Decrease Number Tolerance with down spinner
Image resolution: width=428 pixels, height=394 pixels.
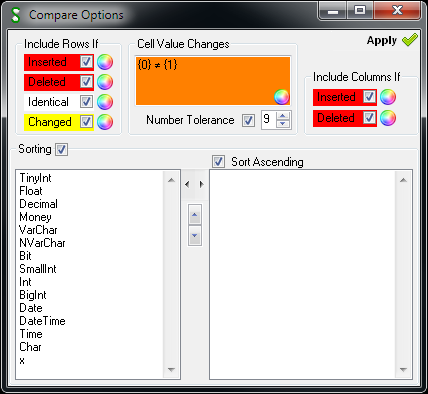click(x=283, y=124)
